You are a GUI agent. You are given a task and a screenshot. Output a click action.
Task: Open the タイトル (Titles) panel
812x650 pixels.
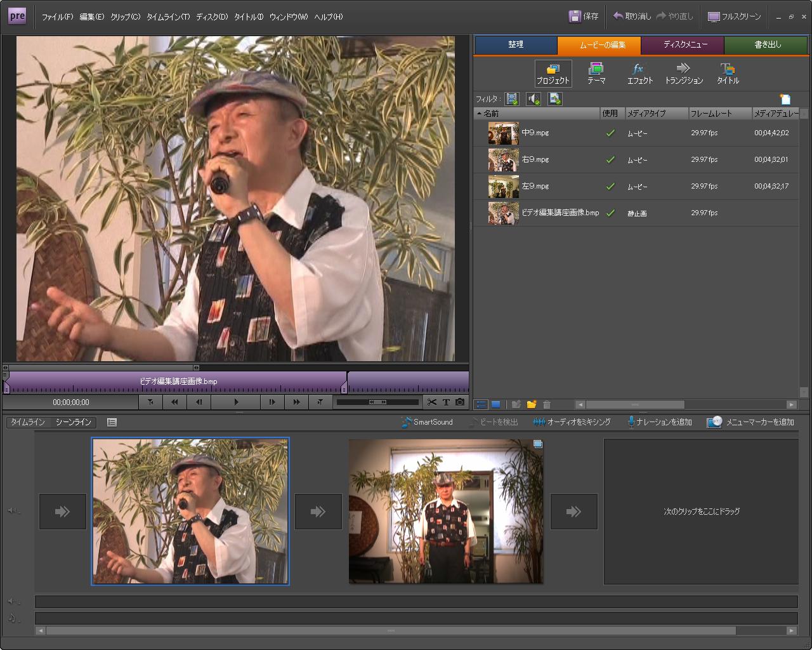[728, 73]
